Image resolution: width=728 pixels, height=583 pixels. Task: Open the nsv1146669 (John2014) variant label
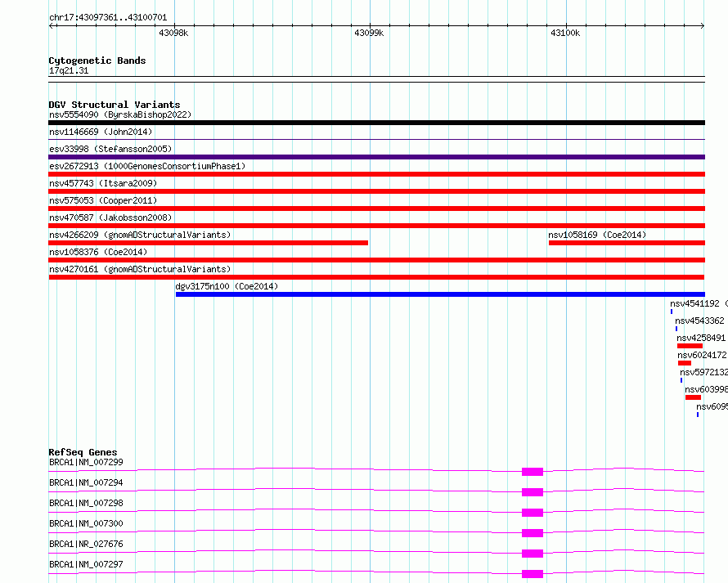click(x=101, y=132)
